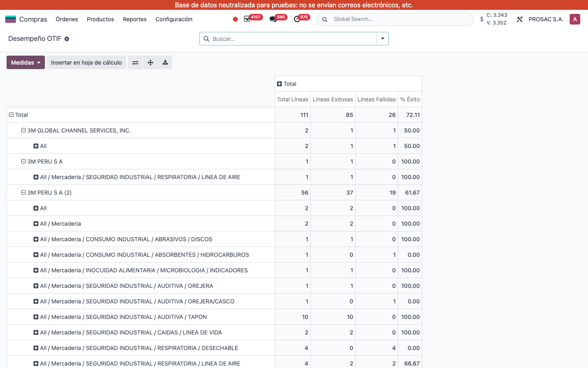588x368 pixels.
Task: Click the 3M PERU S A (2) value 56
Action: tap(293, 193)
